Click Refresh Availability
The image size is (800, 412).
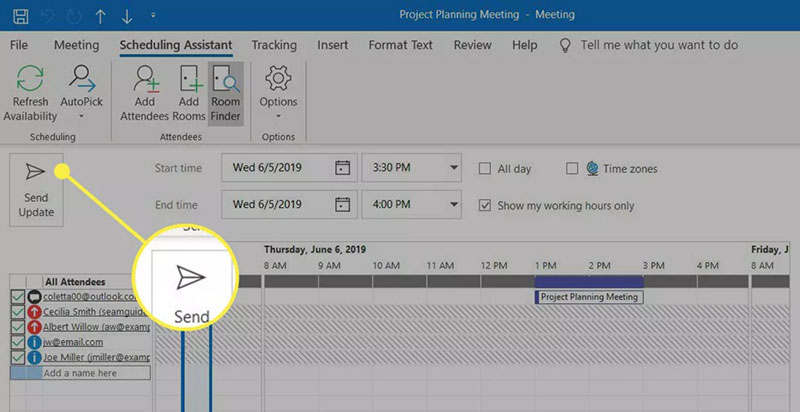tap(30, 93)
